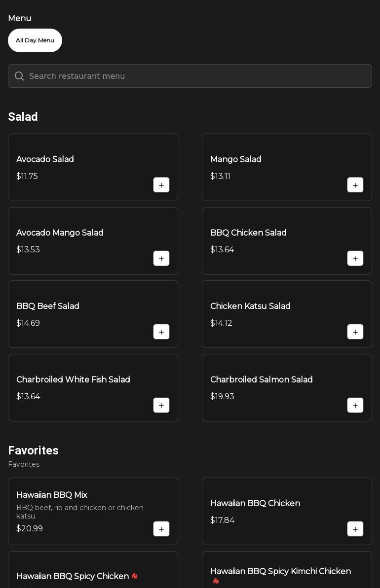Select the All Day Menu tab
The image size is (380, 588).
(x=35, y=40)
